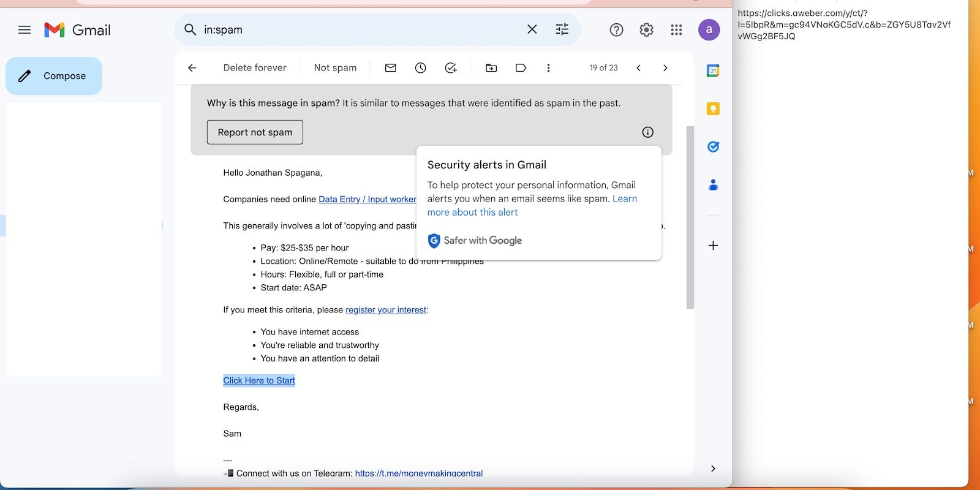Open the main menu hamburger icon
Image resolution: width=980 pixels, height=490 pixels.
(x=24, y=30)
